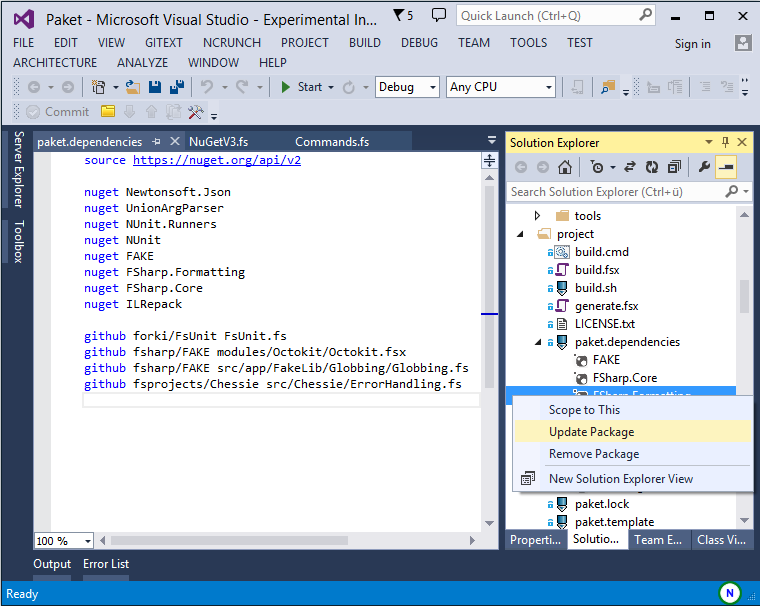760x606 pixels.
Task: Collapse the paket.dependencies node
Action: [x=538, y=342]
